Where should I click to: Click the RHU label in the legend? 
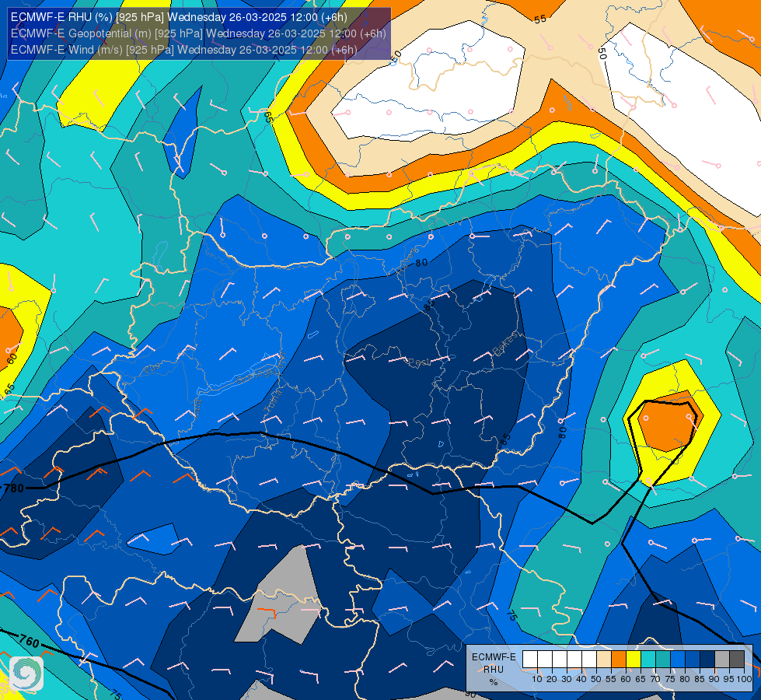pos(494,670)
